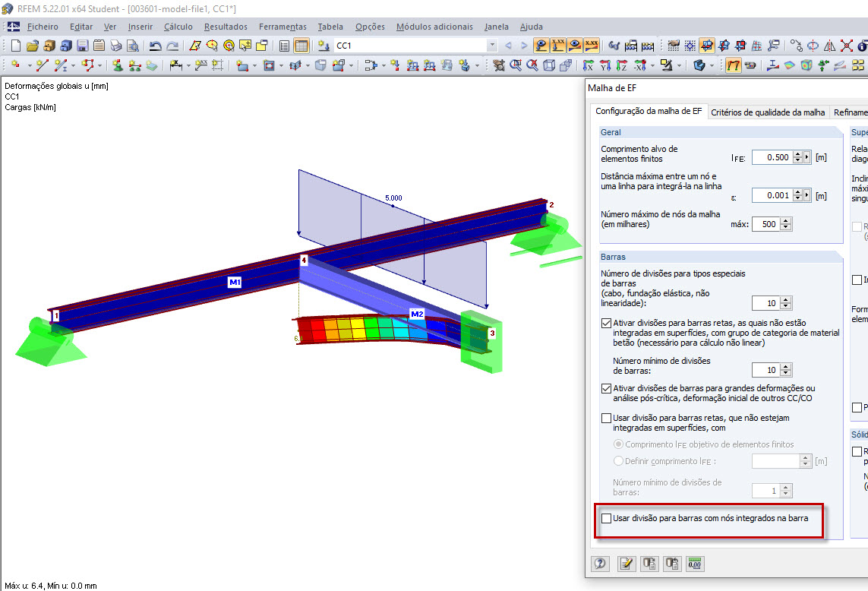Image resolution: width=868 pixels, height=591 pixels.
Task: Switch to 'Critérios de qualidade da malha' tab
Action: 768,112
